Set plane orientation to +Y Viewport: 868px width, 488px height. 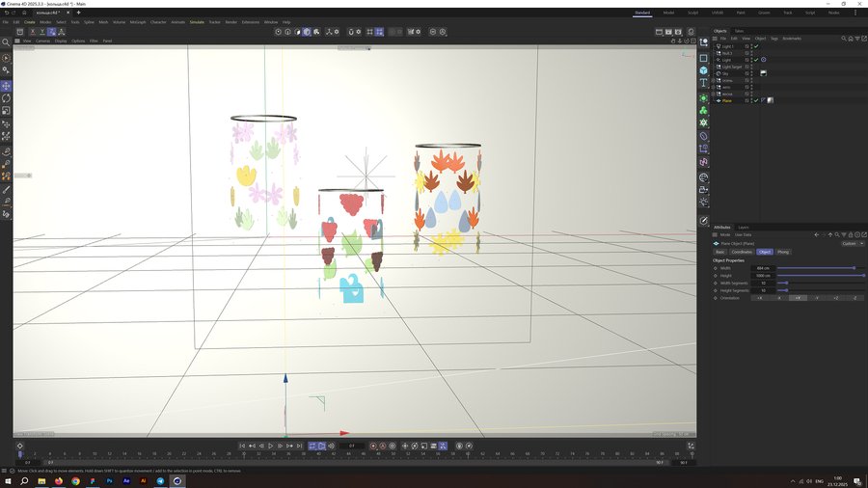point(798,298)
